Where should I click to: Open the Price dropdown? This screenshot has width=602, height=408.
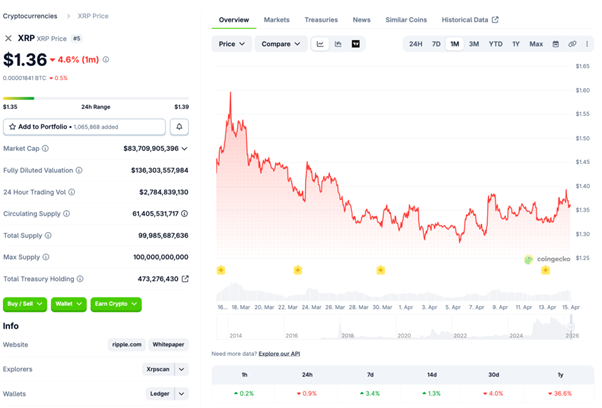[231, 44]
